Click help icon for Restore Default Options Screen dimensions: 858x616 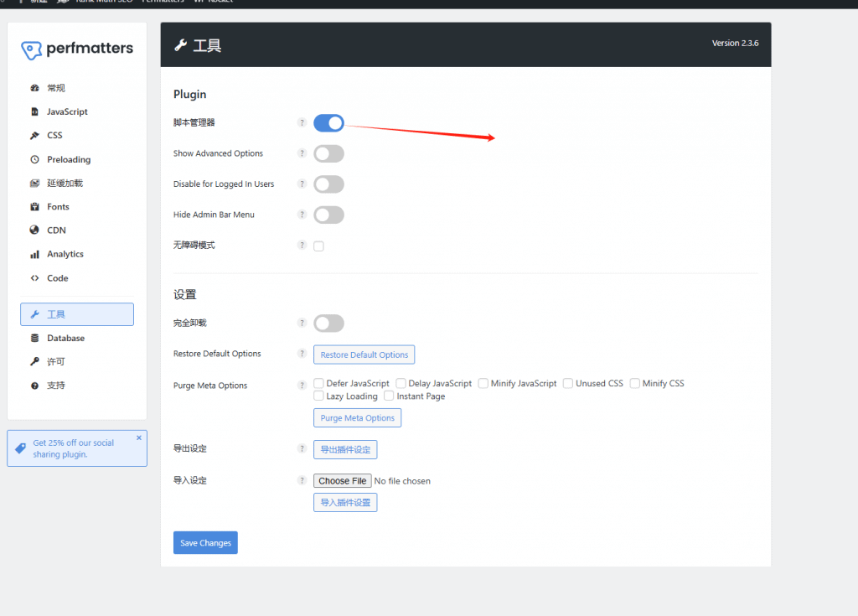pos(302,354)
